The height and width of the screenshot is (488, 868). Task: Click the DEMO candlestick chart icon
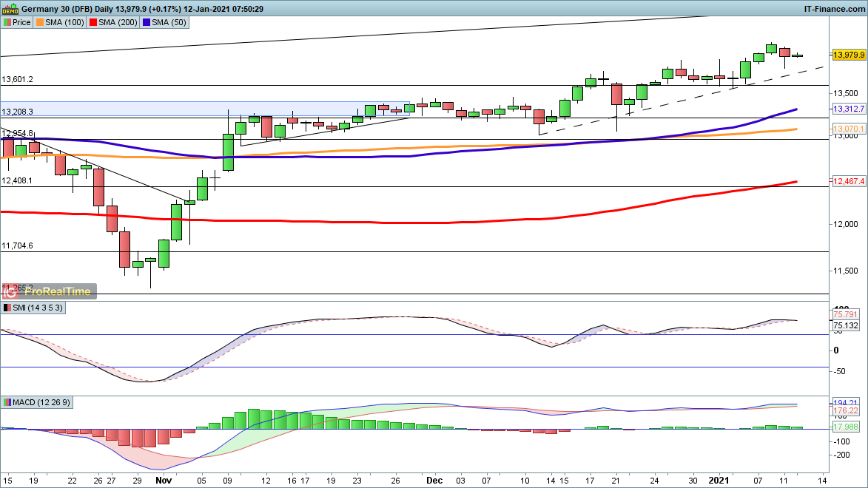10,8
